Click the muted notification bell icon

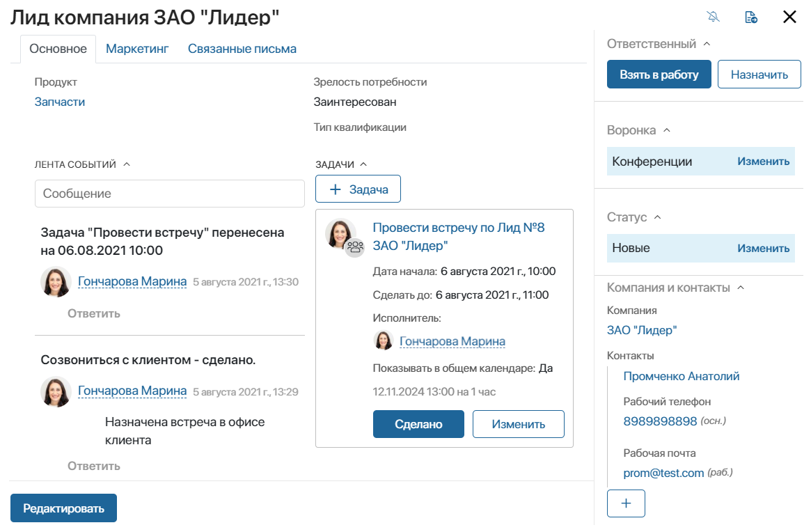pos(714,17)
